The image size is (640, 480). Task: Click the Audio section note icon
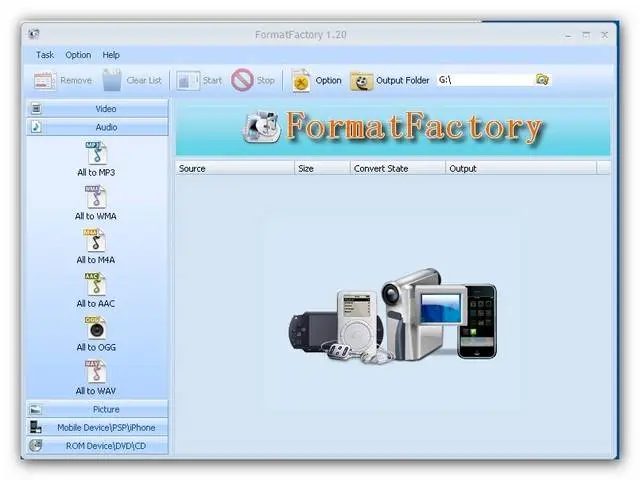(x=36, y=127)
